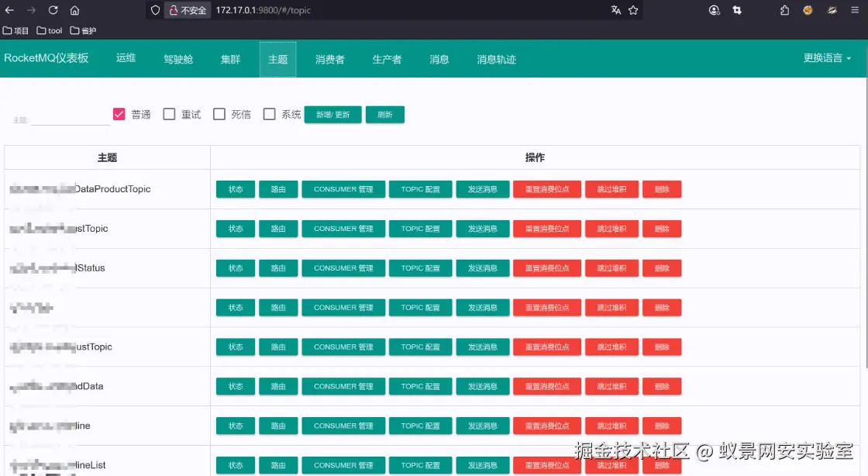Open the extensions puzzle icon
Image resolution: width=868 pixels, height=476 pixels.
784,10
